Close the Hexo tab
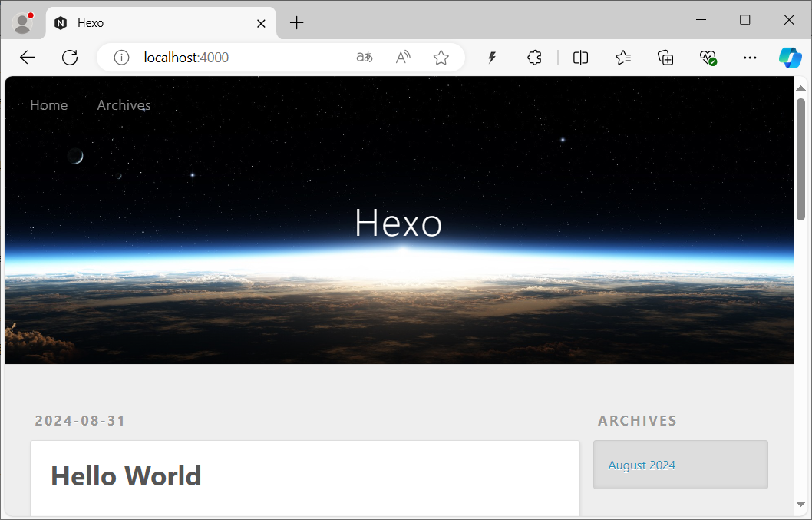 pyautogui.click(x=261, y=23)
